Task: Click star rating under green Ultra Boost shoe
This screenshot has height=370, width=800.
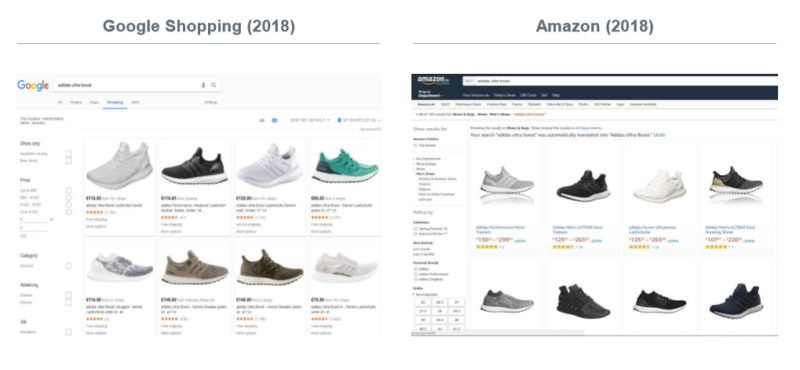Action: tap(319, 217)
